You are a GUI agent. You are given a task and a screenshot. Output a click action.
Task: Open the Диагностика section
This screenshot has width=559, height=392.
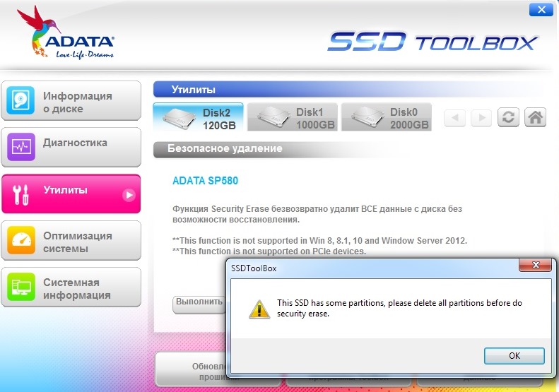coord(71,147)
